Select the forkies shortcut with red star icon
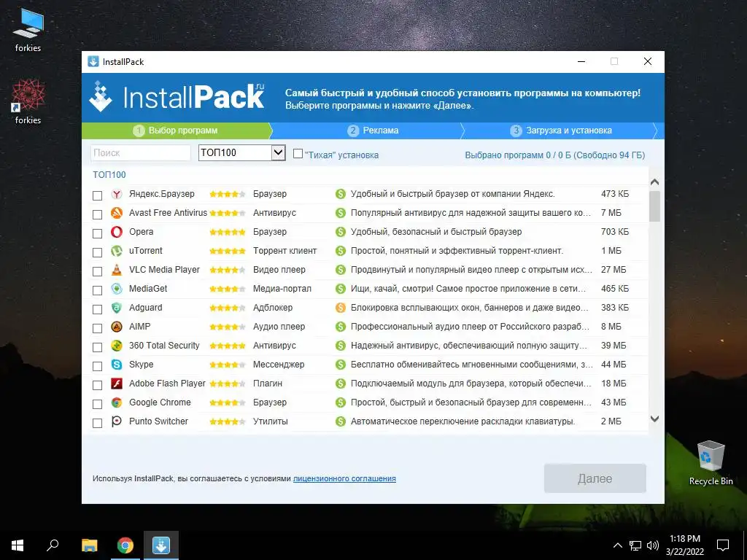Image resolution: width=747 pixels, height=560 pixels. [x=28, y=102]
